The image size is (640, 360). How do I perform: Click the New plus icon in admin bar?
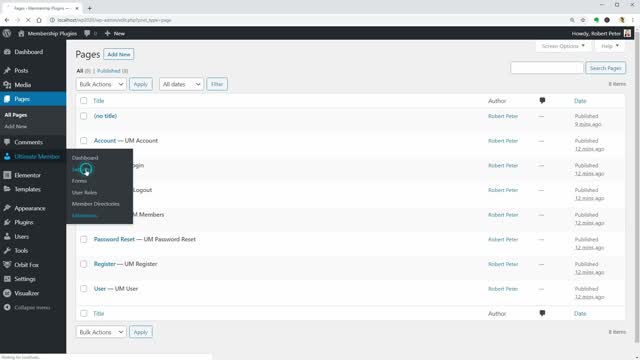click(x=107, y=33)
